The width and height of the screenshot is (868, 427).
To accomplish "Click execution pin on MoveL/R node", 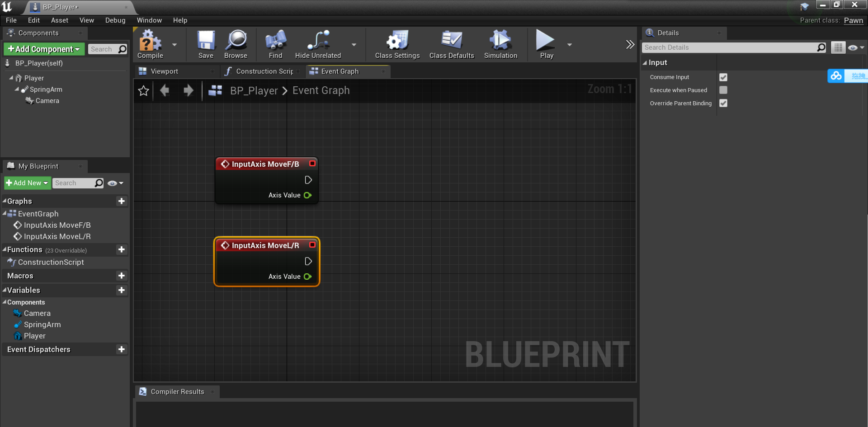I will (308, 261).
